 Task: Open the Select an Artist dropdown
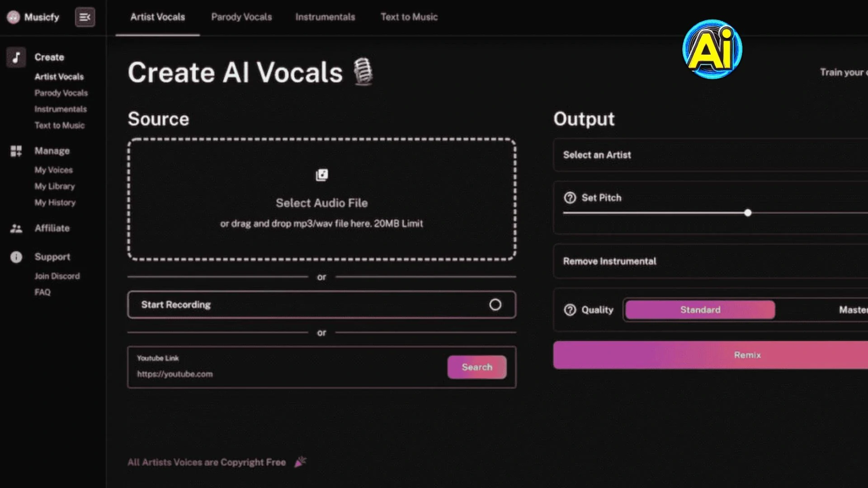pyautogui.click(x=710, y=155)
